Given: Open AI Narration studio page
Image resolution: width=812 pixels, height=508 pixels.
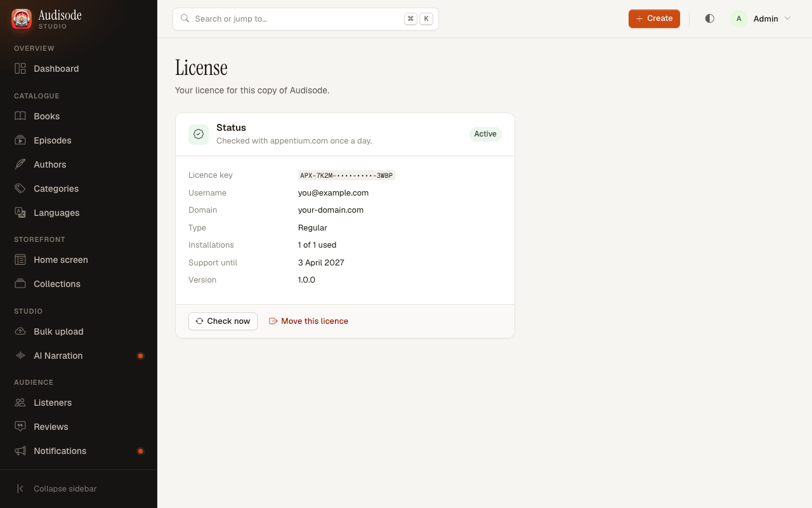Looking at the screenshot, I should (x=79, y=356).
